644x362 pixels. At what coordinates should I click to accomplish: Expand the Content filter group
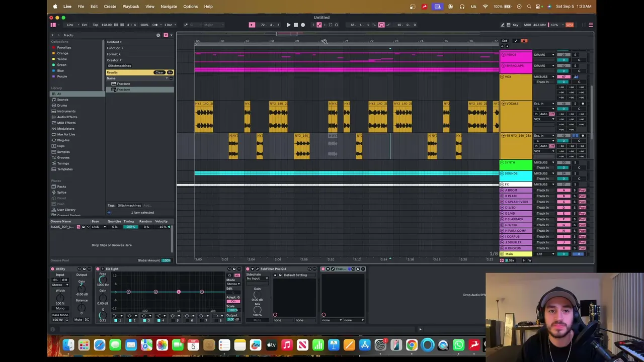(x=114, y=42)
